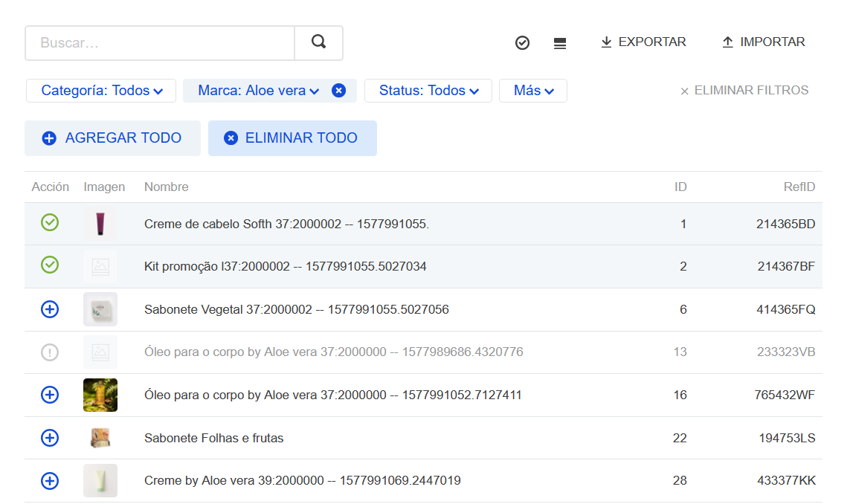
Task: Open the Categoría: Todos dropdown
Action: [x=100, y=90]
